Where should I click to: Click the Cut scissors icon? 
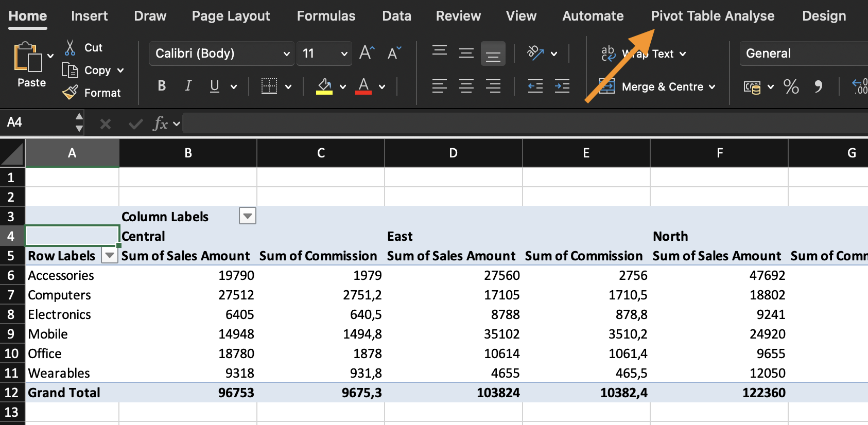(71, 48)
